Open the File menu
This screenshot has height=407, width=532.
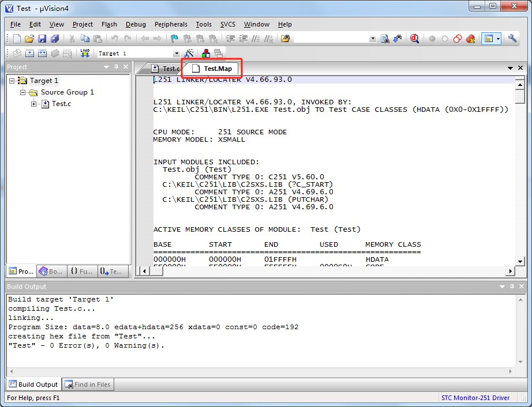pos(15,24)
